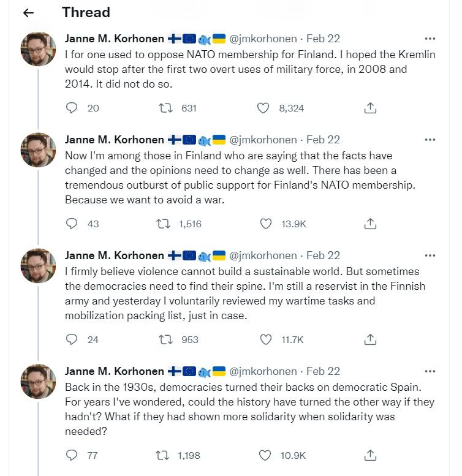
Task: Click the back arrow next to Thread
Action: 28,13
